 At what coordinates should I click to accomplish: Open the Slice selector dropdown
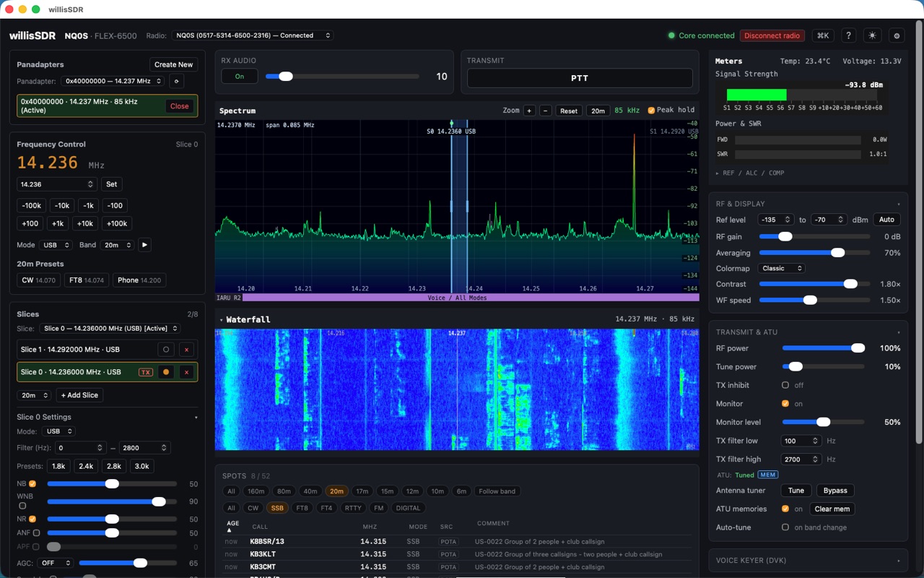(x=109, y=329)
